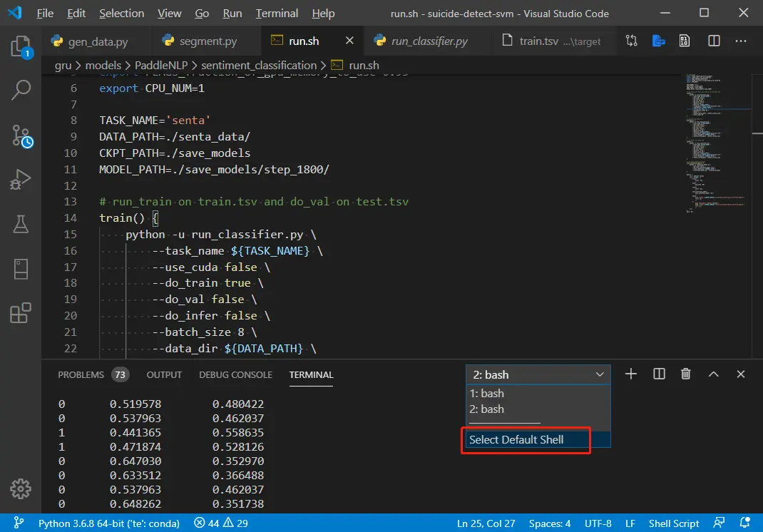Open the Extensions view icon

click(21, 313)
